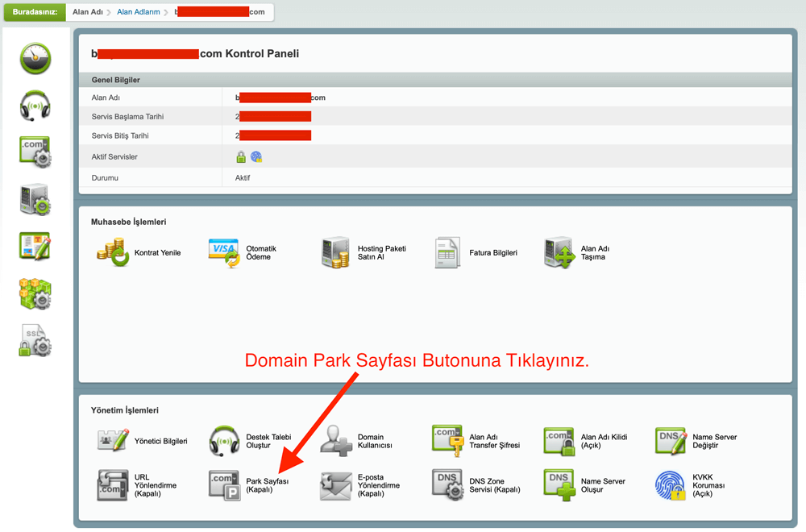Open the Fatura Bilgileri link
The height and width of the screenshot is (532, 806).
[493, 253]
